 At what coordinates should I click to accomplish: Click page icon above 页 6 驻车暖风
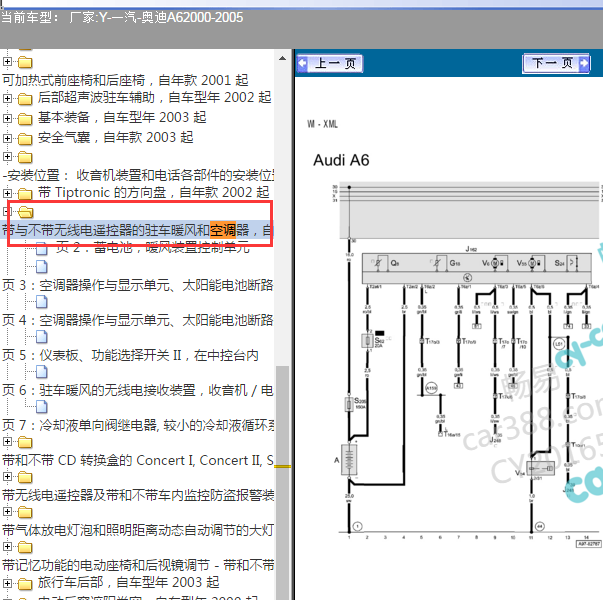pyautogui.click(x=42, y=372)
